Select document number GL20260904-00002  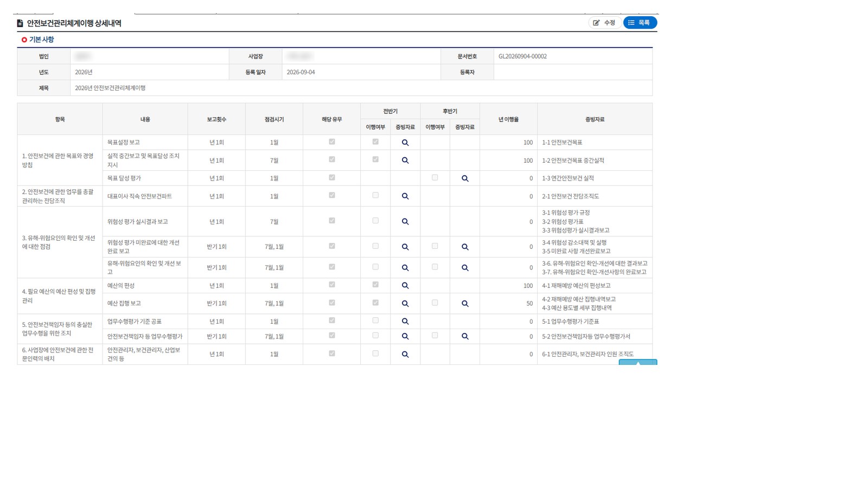[522, 56]
